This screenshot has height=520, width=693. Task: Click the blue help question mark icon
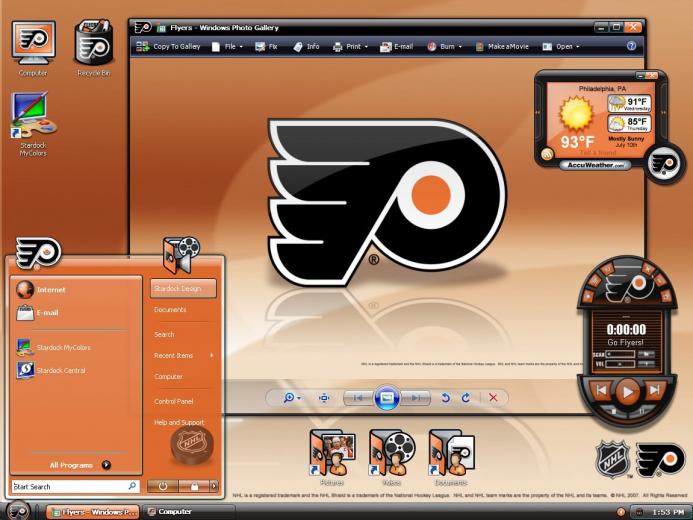tap(631, 46)
